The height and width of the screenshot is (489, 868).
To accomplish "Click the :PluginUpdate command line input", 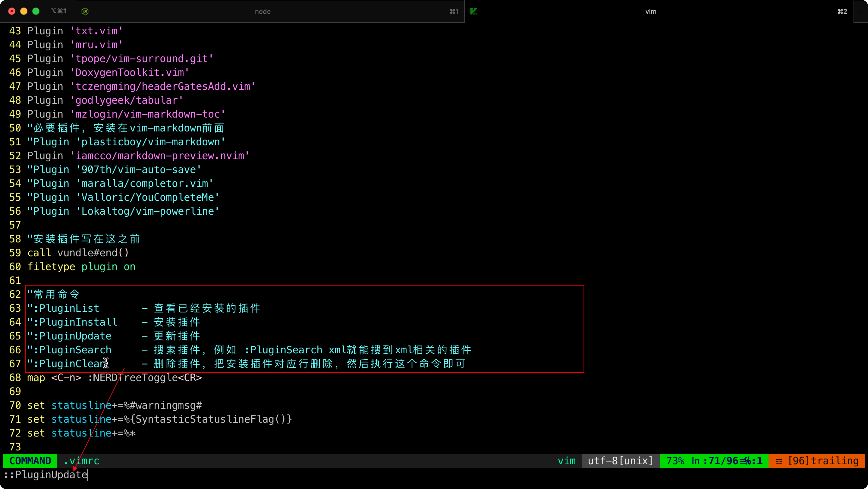I will click(x=51, y=475).
